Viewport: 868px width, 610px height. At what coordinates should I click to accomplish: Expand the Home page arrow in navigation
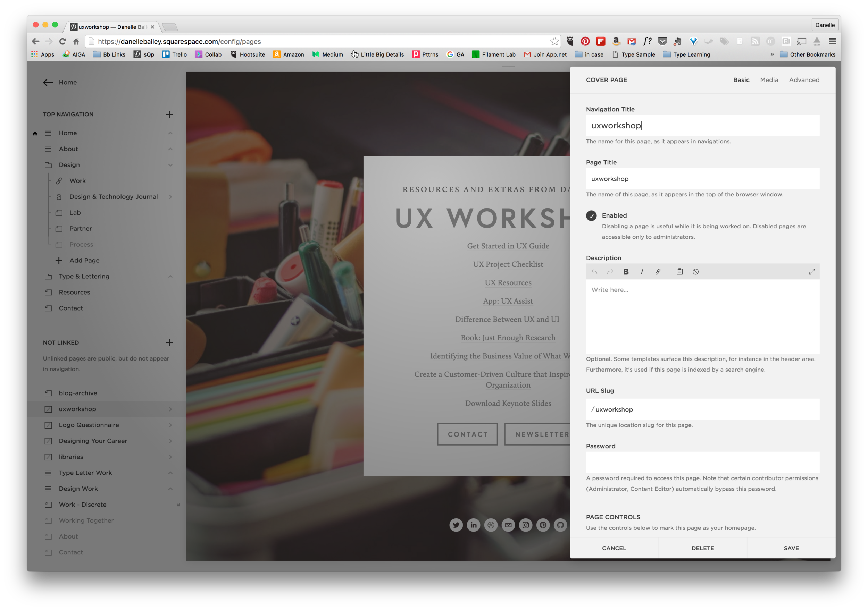pyautogui.click(x=170, y=133)
